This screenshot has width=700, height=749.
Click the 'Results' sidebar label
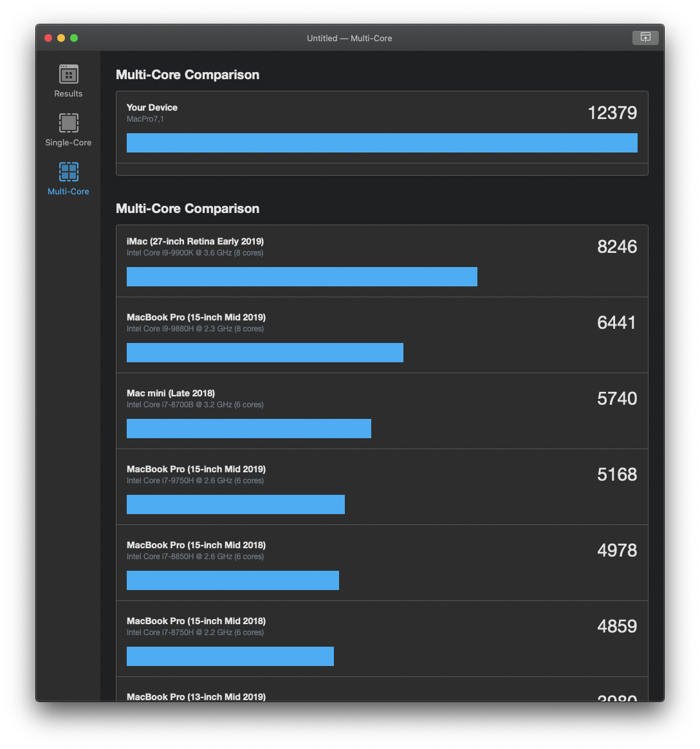68,94
